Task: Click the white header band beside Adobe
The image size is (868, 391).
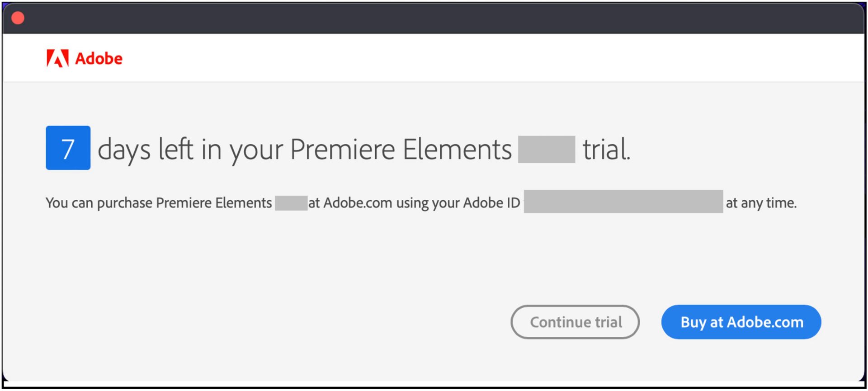Action: (x=452, y=58)
